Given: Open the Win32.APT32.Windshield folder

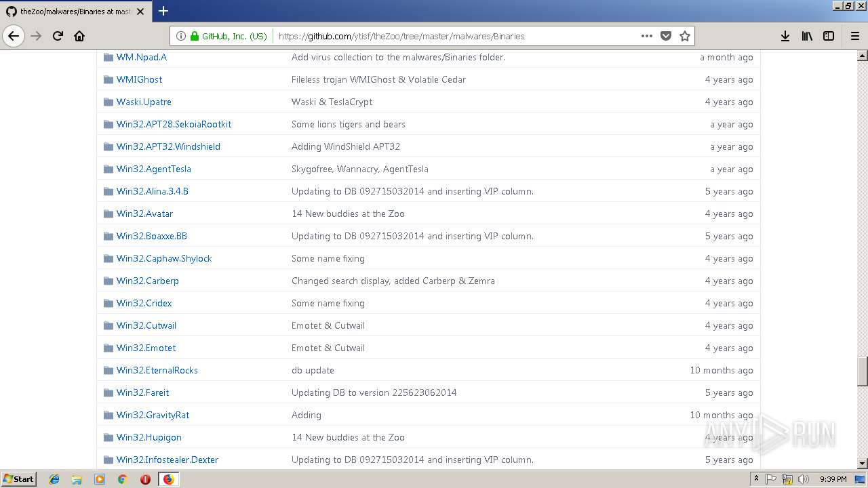Looking at the screenshot, I should coord(168,146).
